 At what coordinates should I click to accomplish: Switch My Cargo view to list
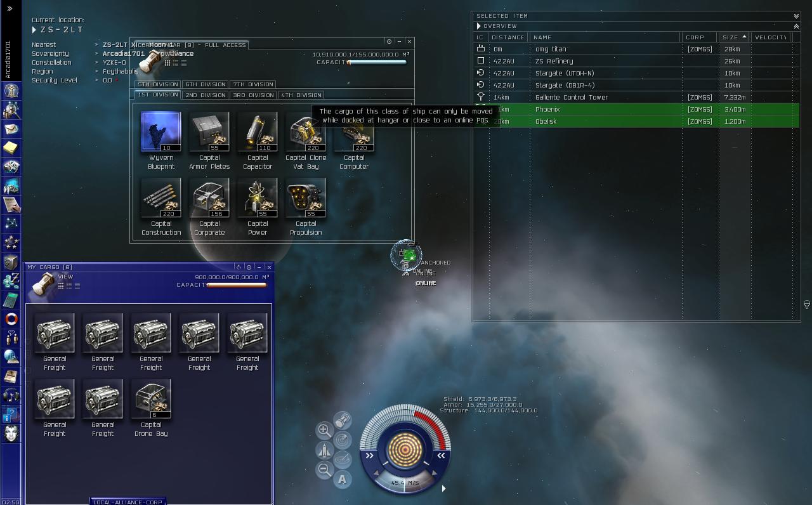click(x=77, y=285)
